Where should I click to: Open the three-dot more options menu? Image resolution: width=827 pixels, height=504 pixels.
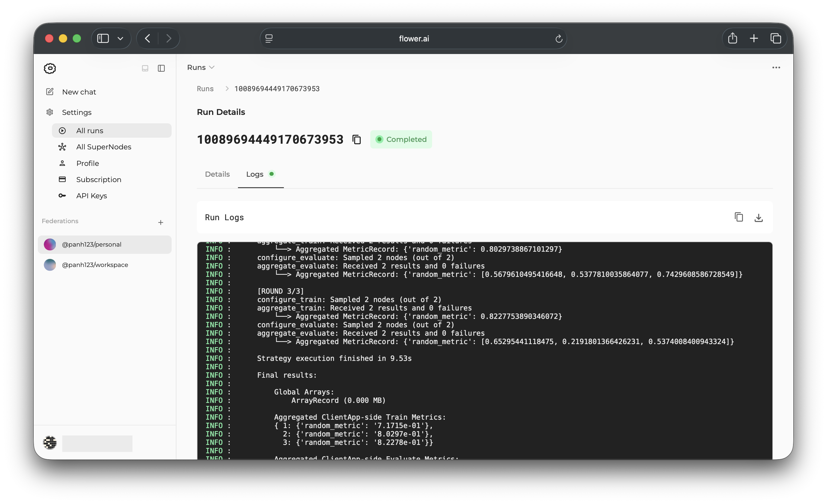[776, 68]
